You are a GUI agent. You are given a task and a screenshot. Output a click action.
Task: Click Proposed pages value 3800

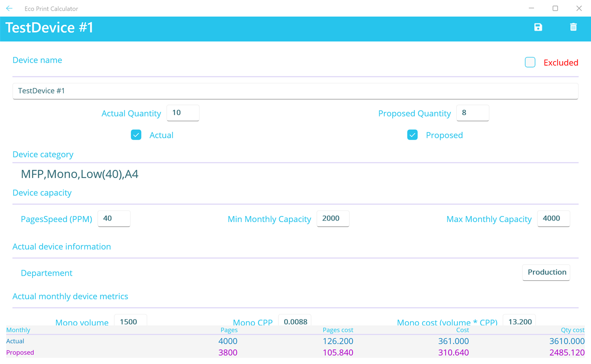[228, 352]
